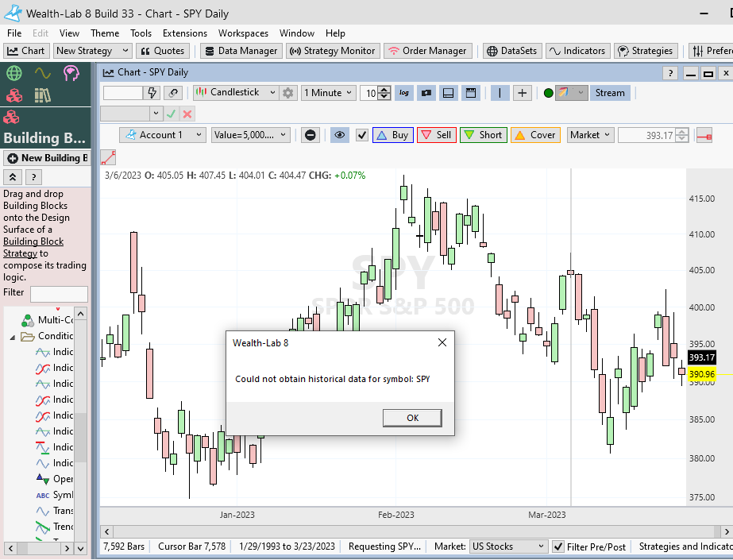The width and height of the screenshot is (733, 560).
Task: Open the Tools menu
Action: 141,33
